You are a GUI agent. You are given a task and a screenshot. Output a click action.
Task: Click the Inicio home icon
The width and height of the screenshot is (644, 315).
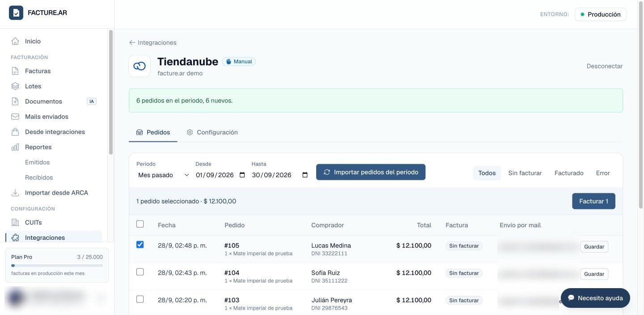[x=15, y=41]
